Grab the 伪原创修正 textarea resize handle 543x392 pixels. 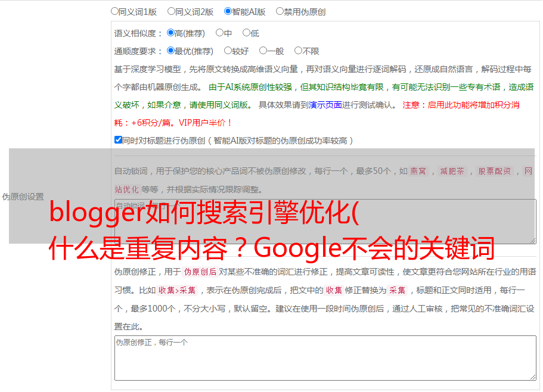[x=533, y=377]
